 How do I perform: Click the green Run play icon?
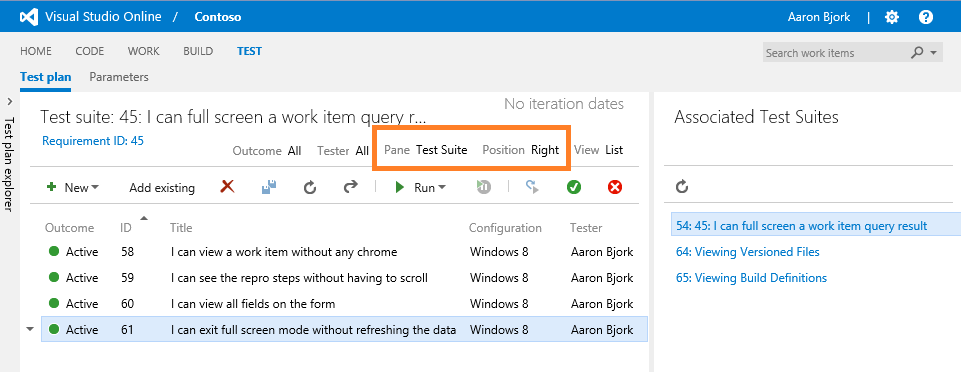(x=400, y=187)
